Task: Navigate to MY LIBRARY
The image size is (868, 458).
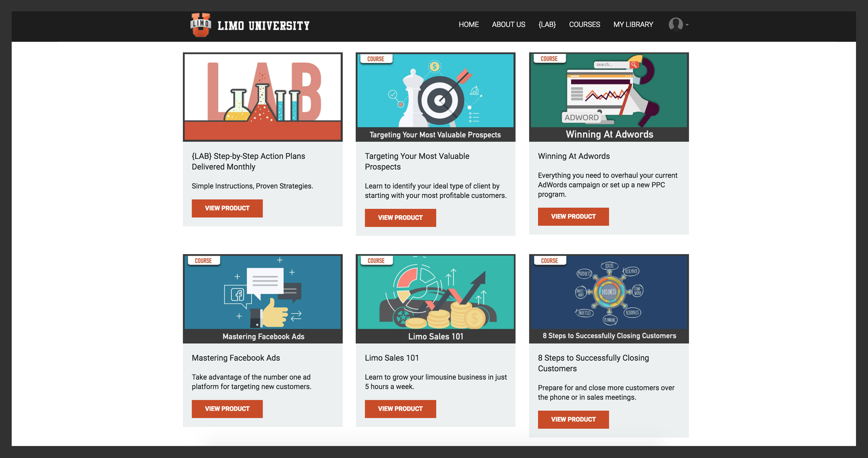Action: pyautogui.click(x=633, y=25)
